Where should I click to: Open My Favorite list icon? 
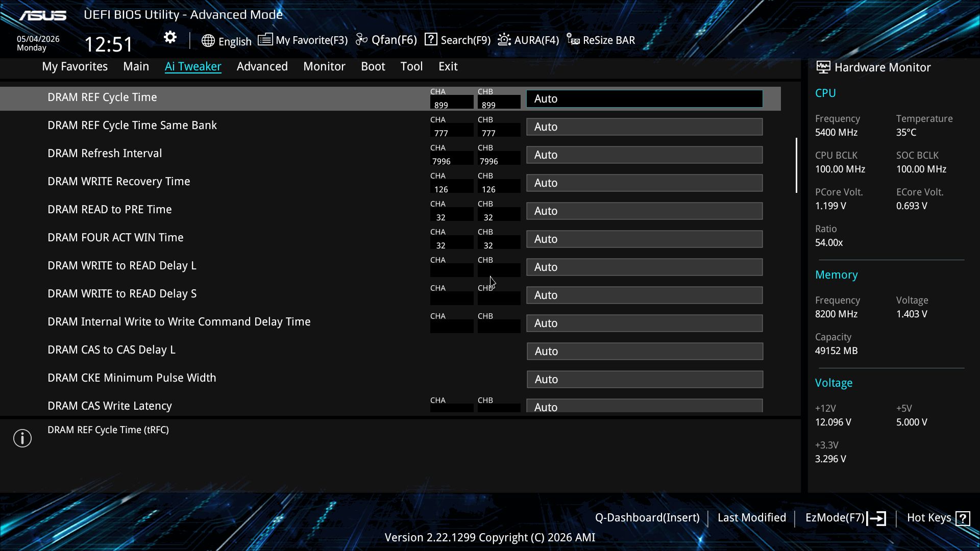(x=265, y=39)
